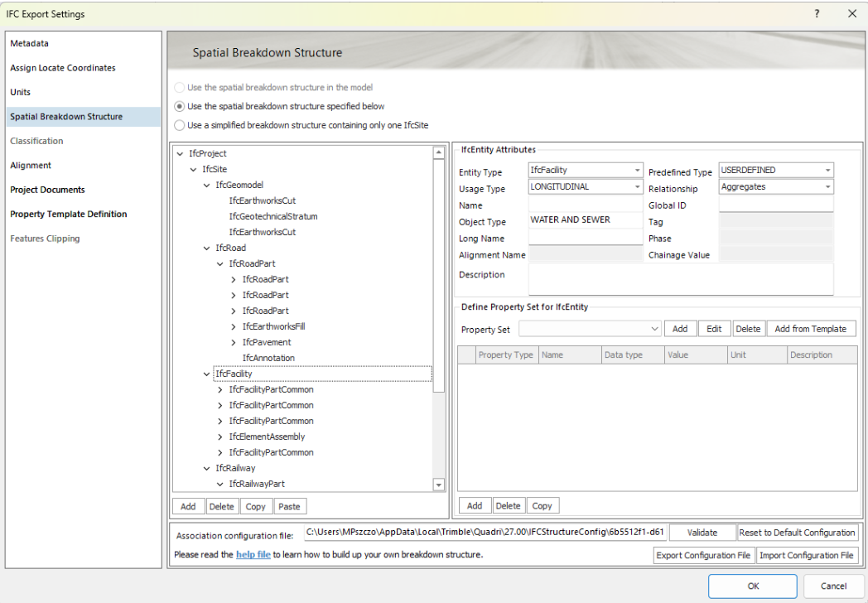The height and width of the screenshot is (603, 868).
Task: Click the Property Type column header
Action: pos(507,355)
